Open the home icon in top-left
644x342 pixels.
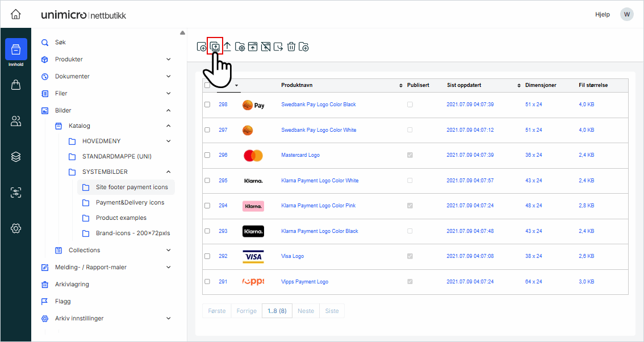[16, 14]
